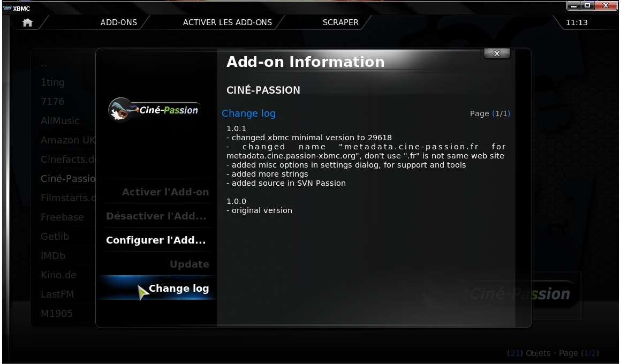This screenshot has height=364, width=621.
Task: Click Activer l'Add-on button
Action: click(157, 192)
